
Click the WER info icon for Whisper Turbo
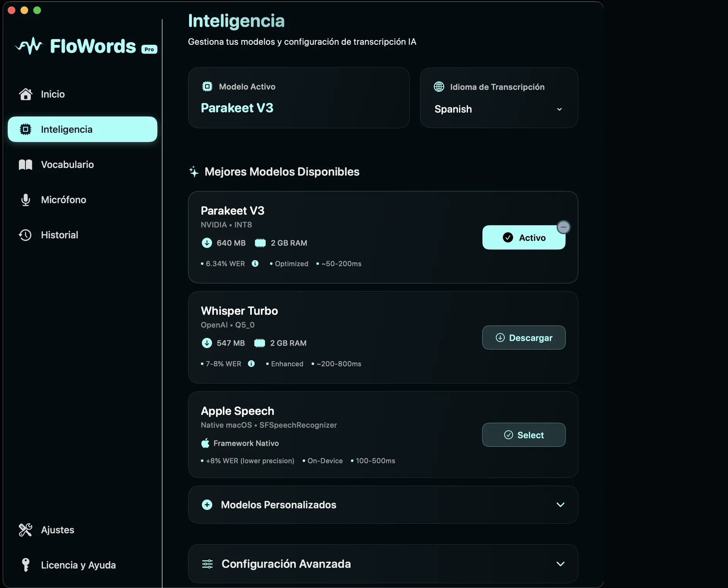[x=251, y=364]
